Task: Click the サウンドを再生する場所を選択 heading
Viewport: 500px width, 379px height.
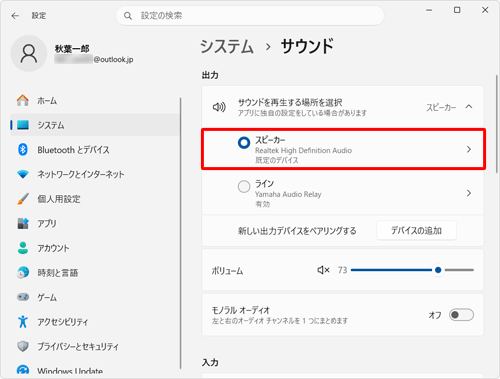Action: click(x=290, y=102)
